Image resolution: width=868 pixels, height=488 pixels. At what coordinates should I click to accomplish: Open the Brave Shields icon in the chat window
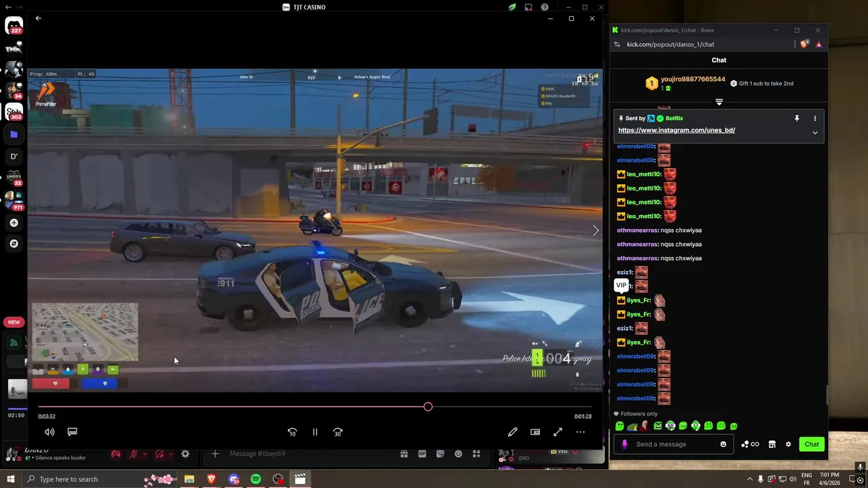tap(804, 44)
